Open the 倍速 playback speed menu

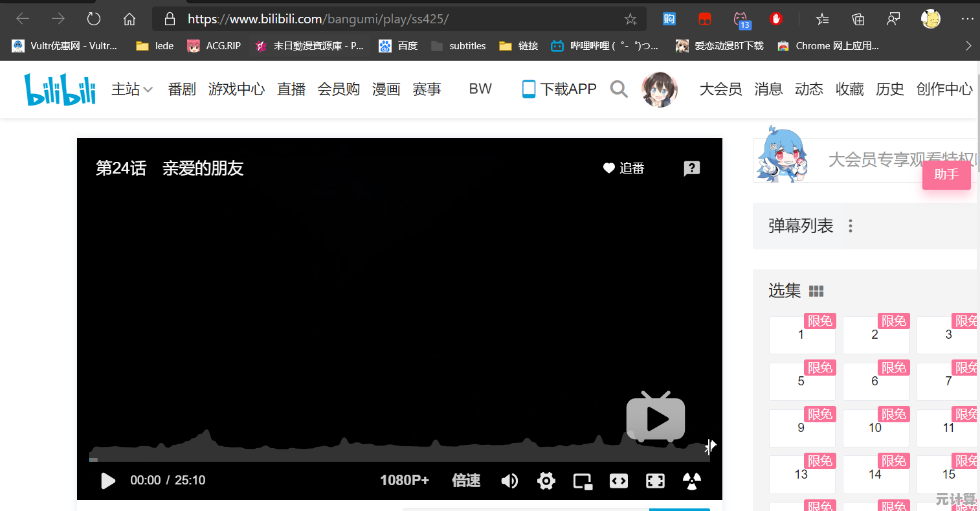point(466,481)
